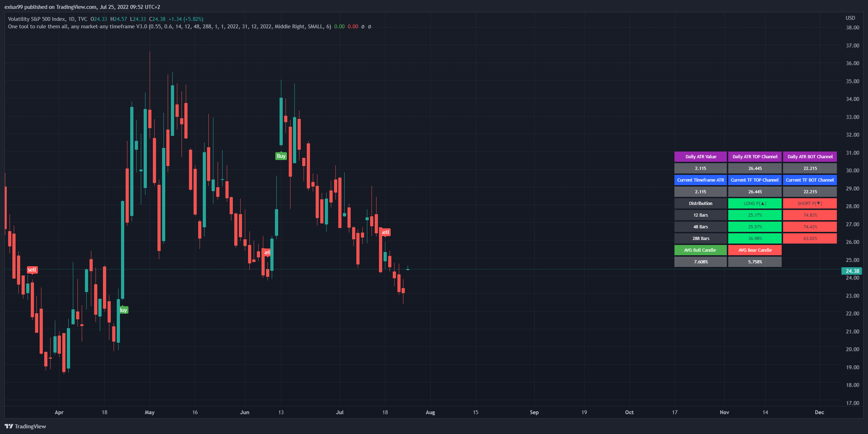Click the Buy signal label near June 13

click(x=281, y=156)
